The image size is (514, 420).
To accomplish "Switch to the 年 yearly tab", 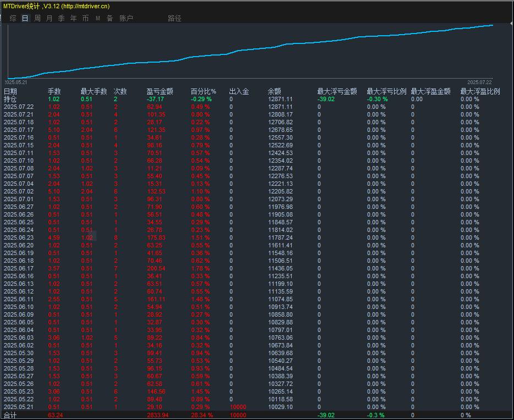I will (73, 18).
